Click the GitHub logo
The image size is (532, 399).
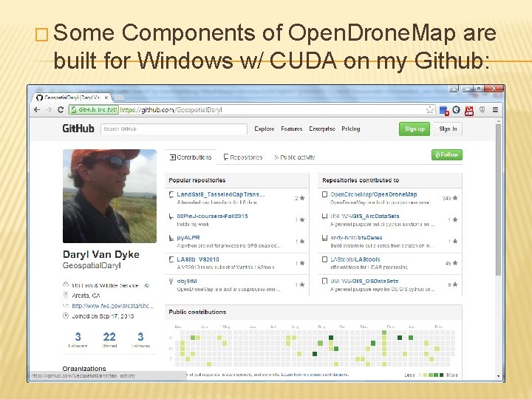point(78,129)
